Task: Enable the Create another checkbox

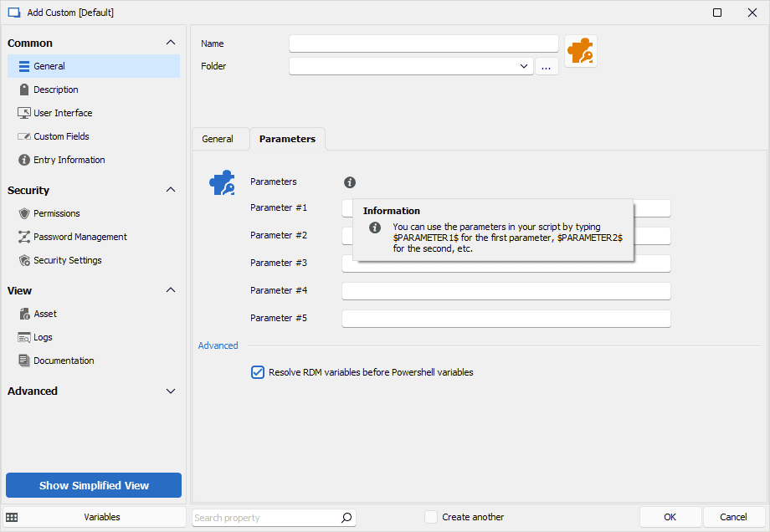Action: (431, 517)
